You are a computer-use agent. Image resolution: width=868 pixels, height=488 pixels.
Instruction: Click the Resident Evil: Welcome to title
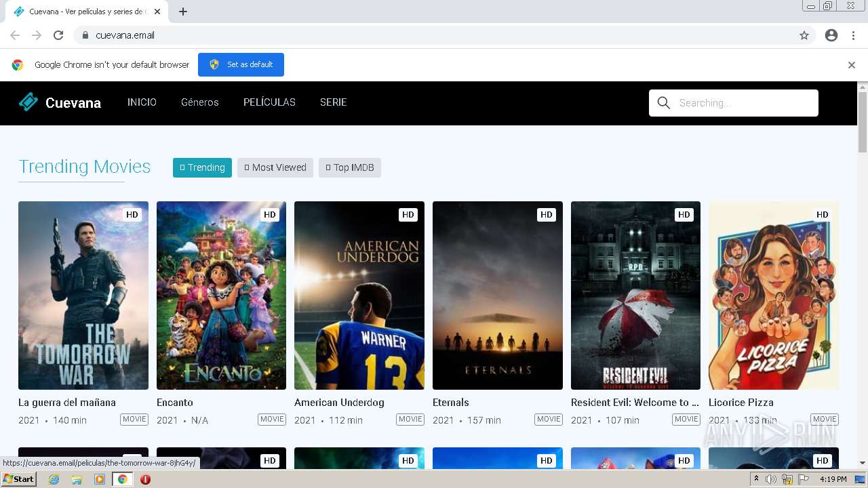[635, 403]
